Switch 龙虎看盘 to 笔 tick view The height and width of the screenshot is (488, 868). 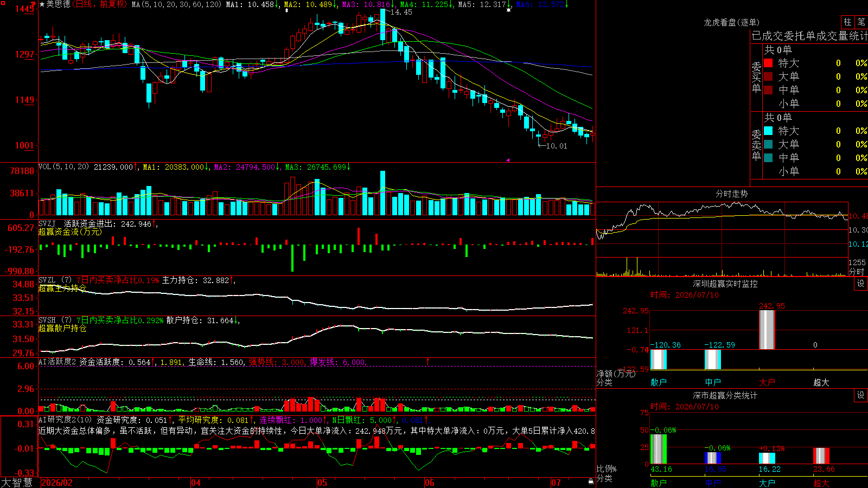coord(861,22)
